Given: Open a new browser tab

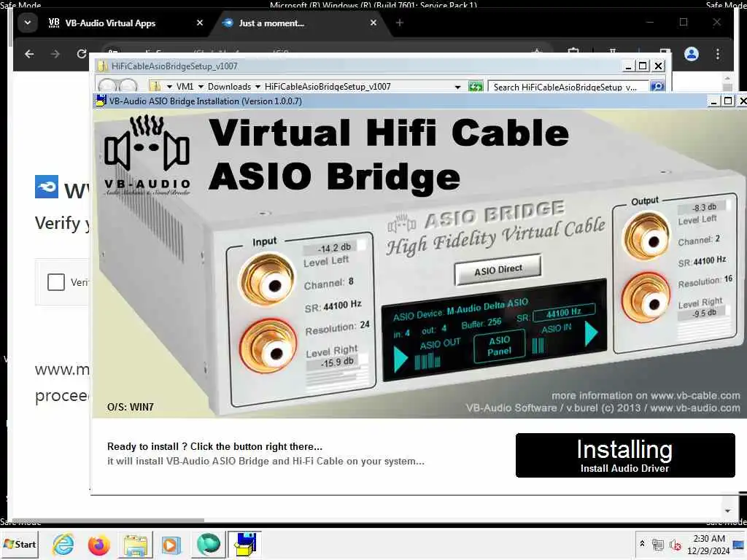Looking at the screenshot, I should 400,23.
